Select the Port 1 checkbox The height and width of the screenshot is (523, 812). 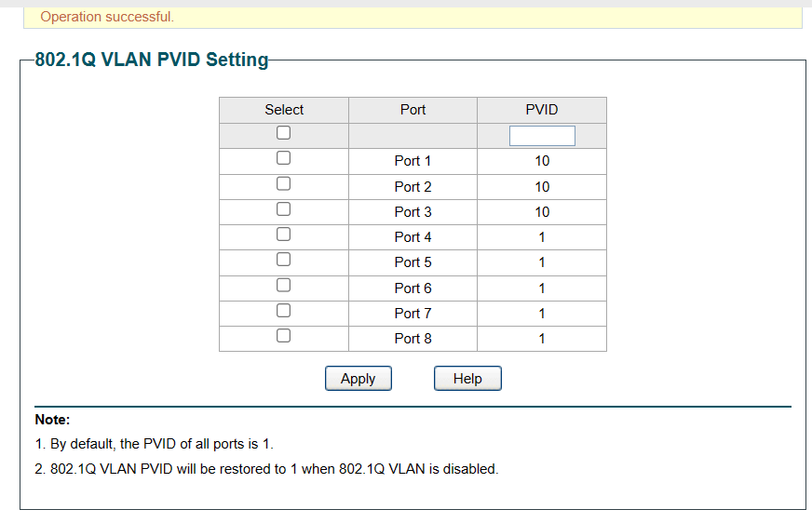(x=284, y=158)
